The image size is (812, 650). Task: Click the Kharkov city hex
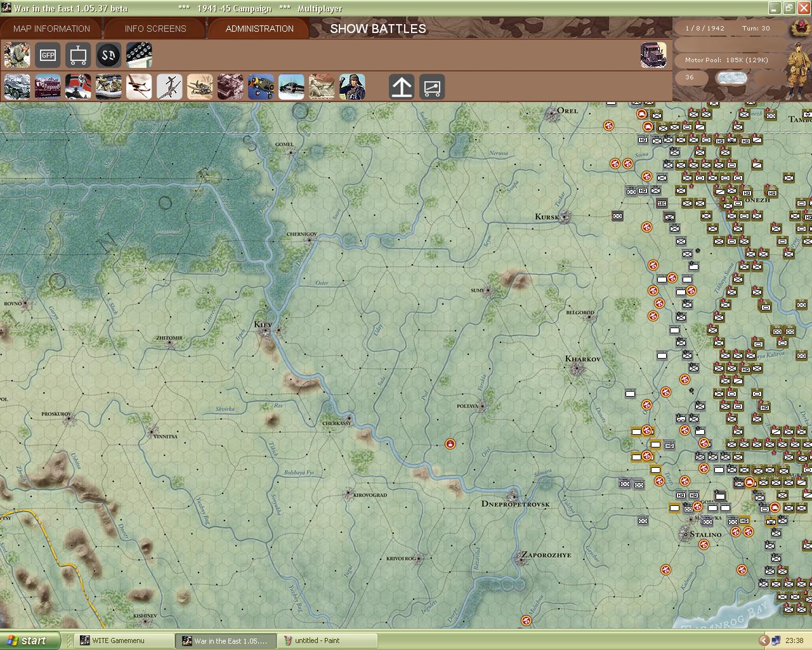[577, 369]
